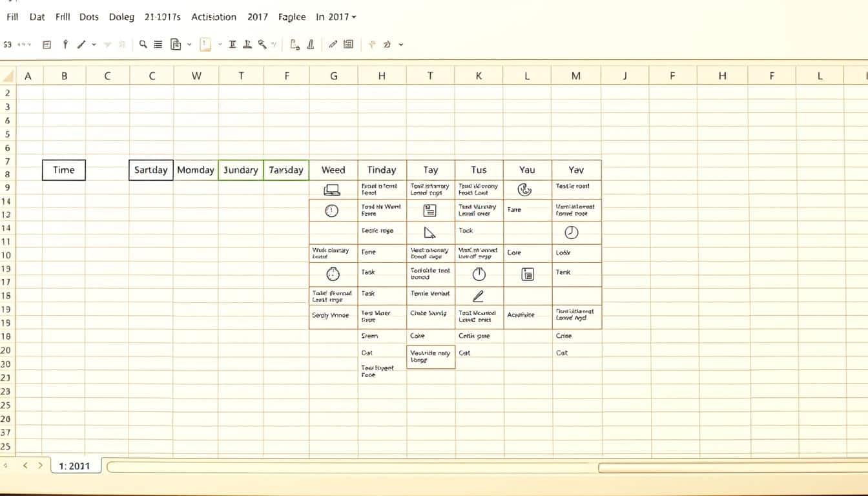
Task: Open dotted dropdown next to 53 box
Action: coord(25,45)
